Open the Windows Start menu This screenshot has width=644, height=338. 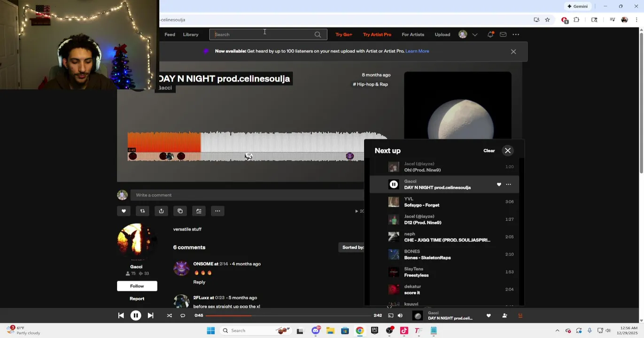pos(211,330)
